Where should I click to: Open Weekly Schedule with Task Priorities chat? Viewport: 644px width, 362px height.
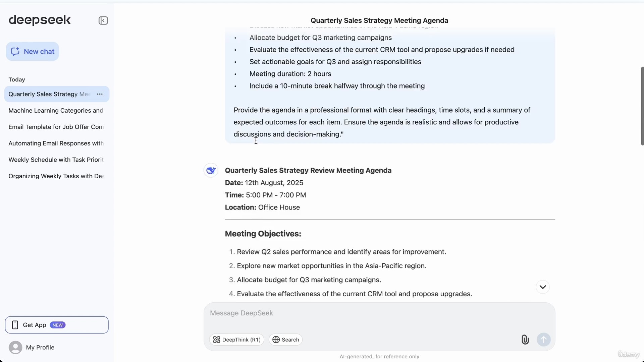[56, 160]
